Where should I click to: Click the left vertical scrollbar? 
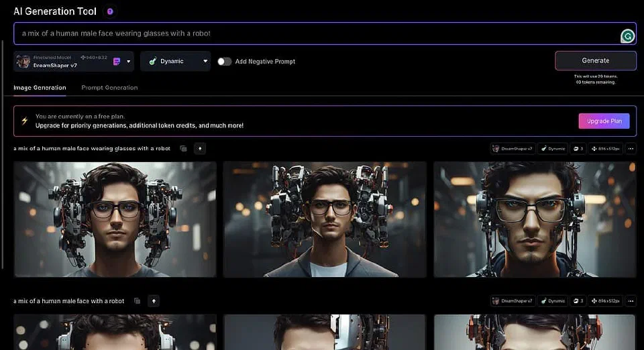(3, 154)
